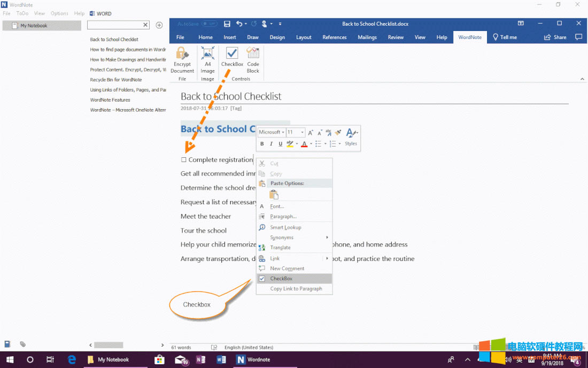Insert a Code Block from the ribbon
Viewport: 588px width, 368px height.
(253, 54)
